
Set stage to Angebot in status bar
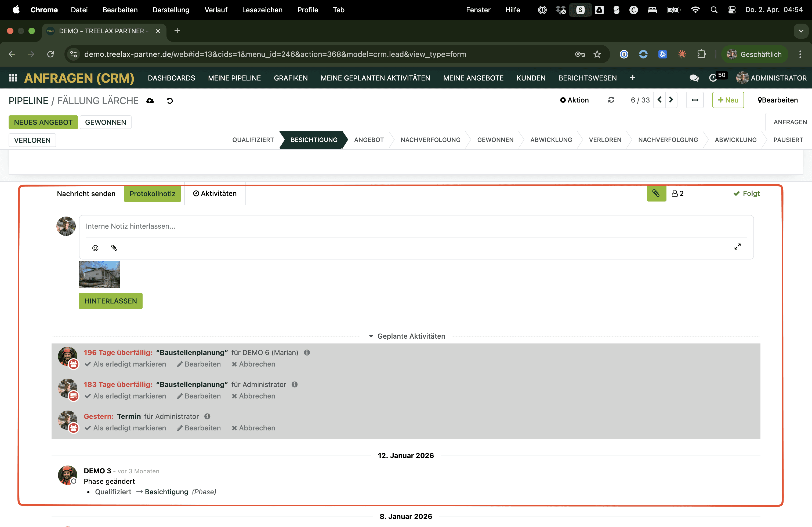point(369,140)
